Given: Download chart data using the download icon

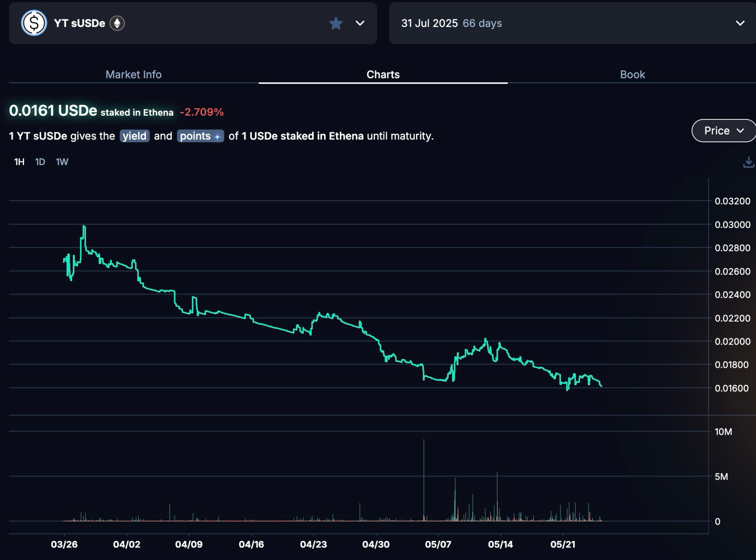Looking at the screenshot, I should [748, 162].
